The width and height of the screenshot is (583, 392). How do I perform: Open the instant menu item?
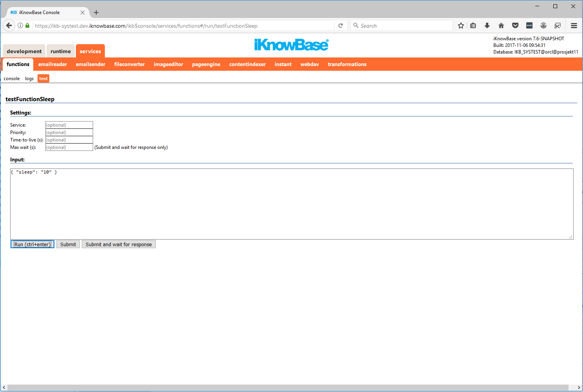coord(283,64)
